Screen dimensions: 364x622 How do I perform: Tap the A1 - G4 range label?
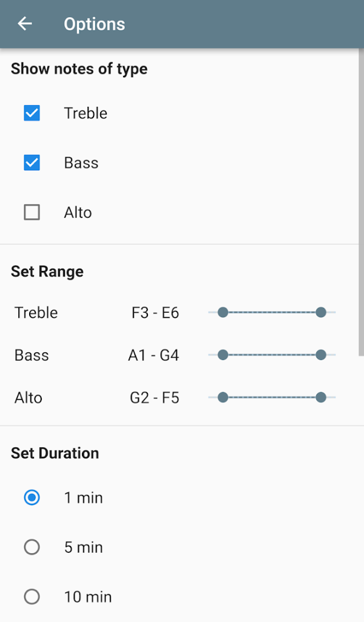153,355
